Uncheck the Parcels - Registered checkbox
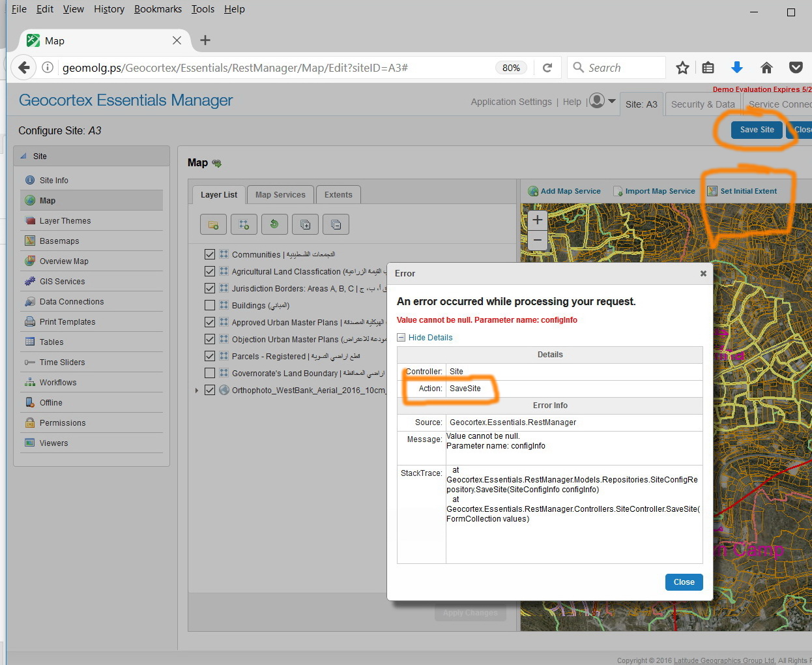Screen dimensions: 812x665 tap(210, 356)
